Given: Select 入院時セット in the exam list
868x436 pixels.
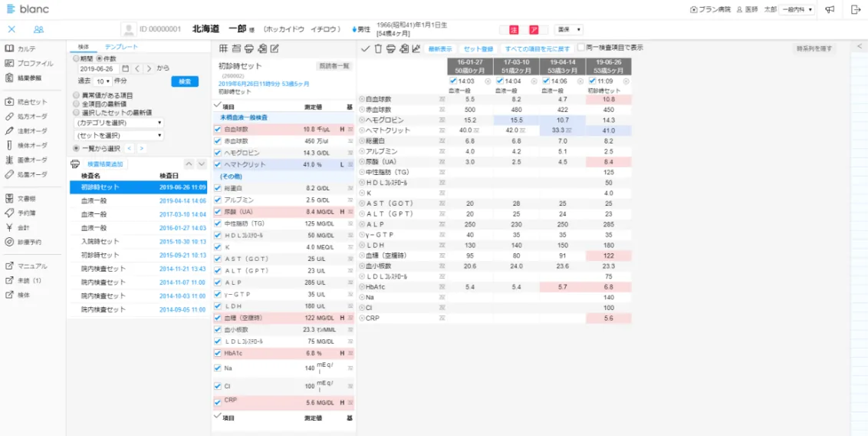Looking at the screenshot, I should coord(138,242).
